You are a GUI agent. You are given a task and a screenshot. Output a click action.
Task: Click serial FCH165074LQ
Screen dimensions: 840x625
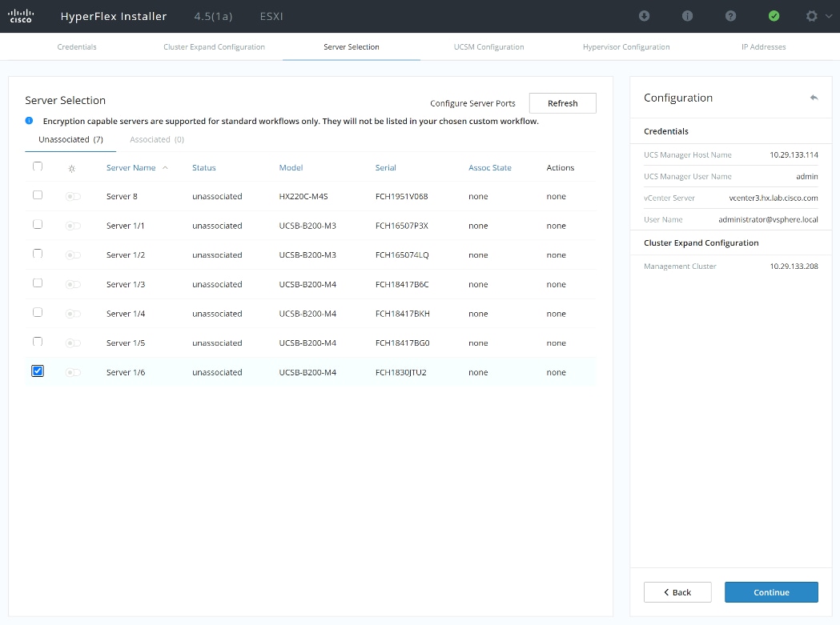point(402,255)
